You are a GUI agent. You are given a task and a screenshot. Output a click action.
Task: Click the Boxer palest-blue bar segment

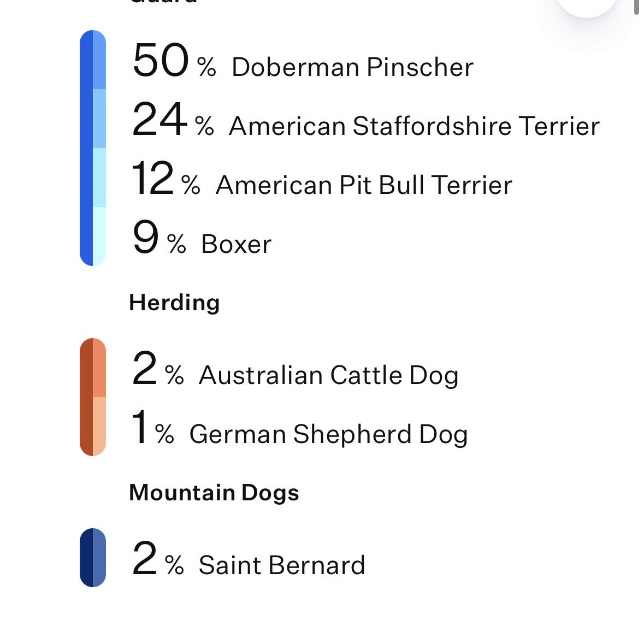(x=99, y=236)
